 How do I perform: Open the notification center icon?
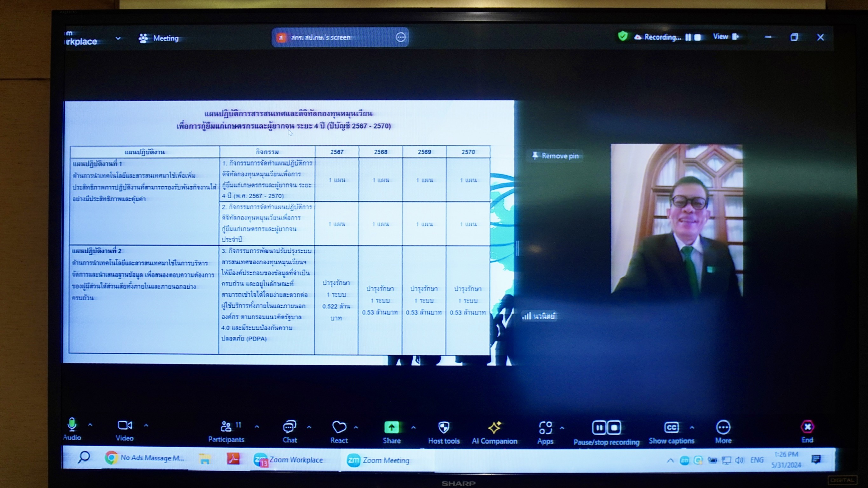(816, 459)
